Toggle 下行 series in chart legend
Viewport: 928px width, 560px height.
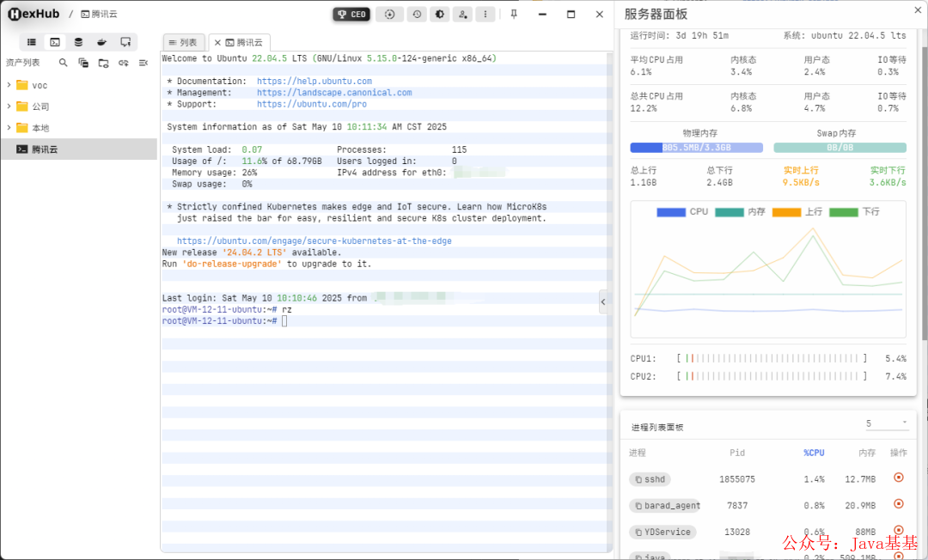click(x=854, y=211)
